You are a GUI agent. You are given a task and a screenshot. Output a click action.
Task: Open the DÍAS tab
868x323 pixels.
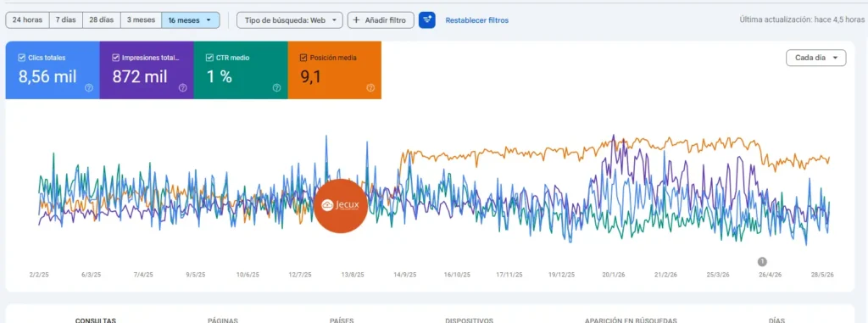776,320
